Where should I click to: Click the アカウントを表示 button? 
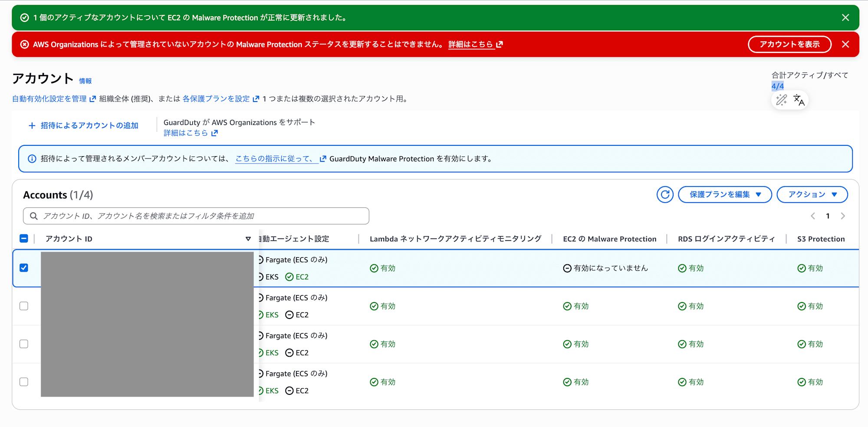[x=789, y=44]
